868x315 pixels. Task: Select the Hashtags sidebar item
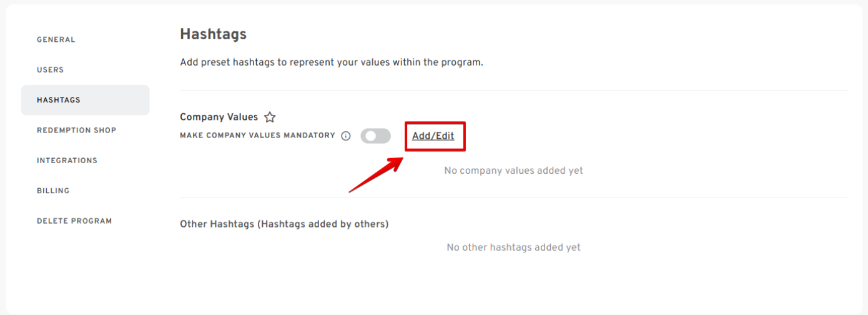click(x=59, y=100)
